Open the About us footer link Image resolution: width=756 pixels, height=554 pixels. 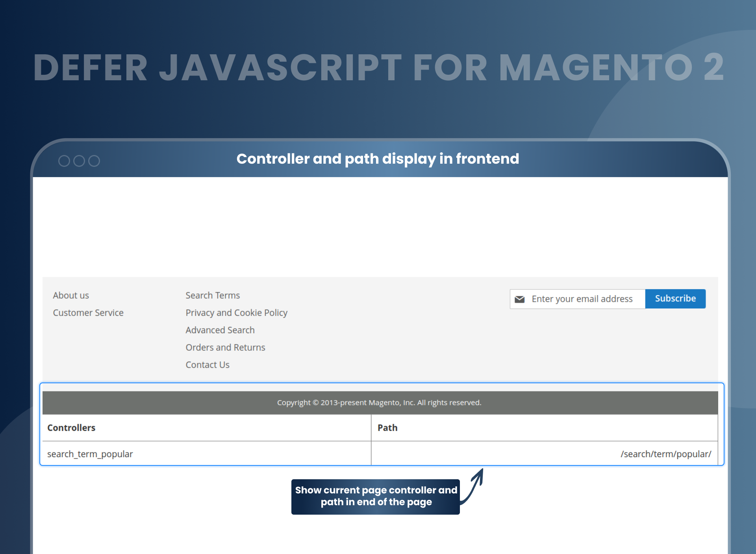(x=71, y=295)
